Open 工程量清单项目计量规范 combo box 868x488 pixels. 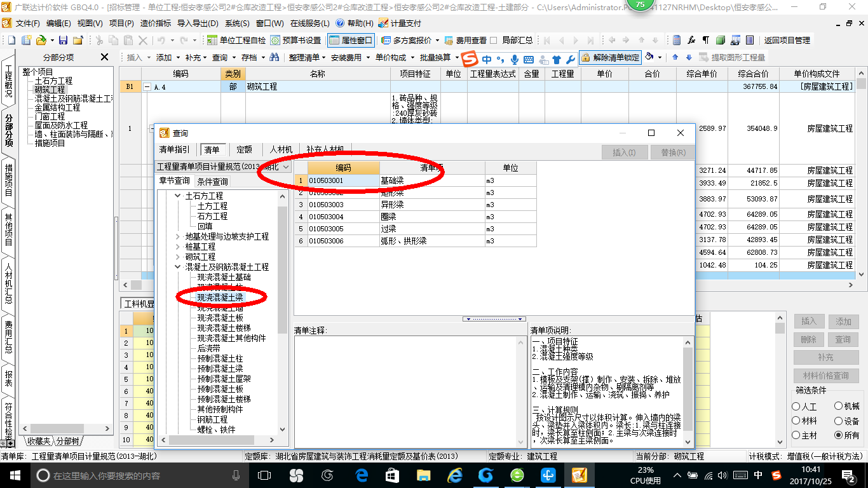pos(224,166)
